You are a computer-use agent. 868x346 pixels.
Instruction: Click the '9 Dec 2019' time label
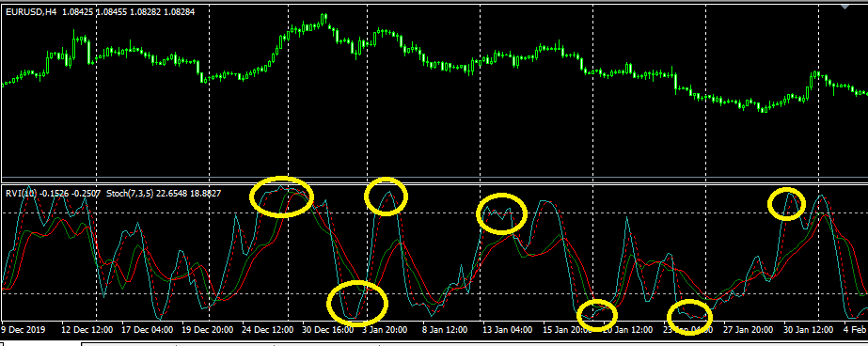24,329
